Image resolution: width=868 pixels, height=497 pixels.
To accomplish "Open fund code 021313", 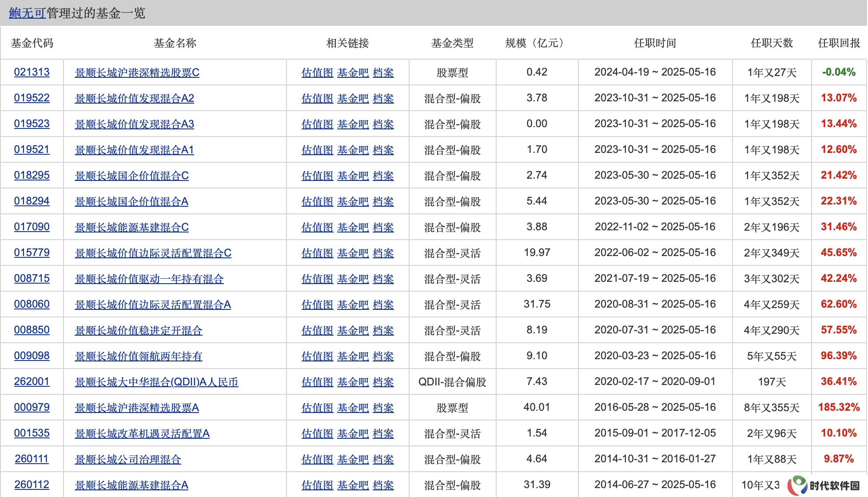I will (x=32, y=72).
